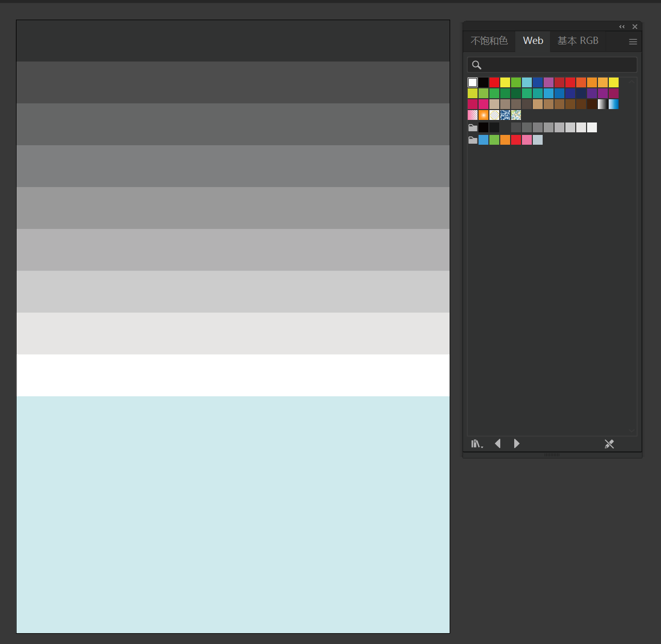Pick the pink swatch in bright group
This screenshot has height=644, width=661.
click(x=527, y=140)
